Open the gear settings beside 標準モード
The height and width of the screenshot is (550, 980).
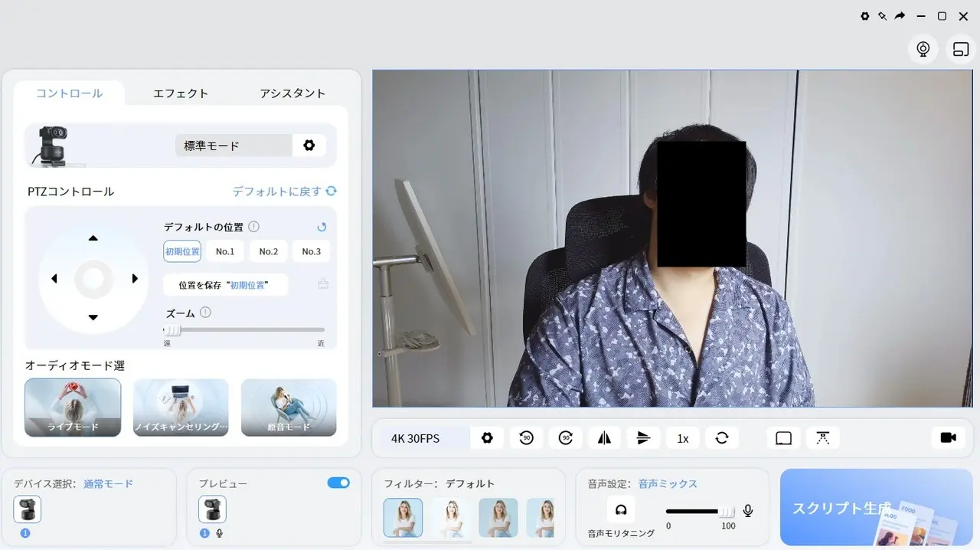click(x=309, y=146)
